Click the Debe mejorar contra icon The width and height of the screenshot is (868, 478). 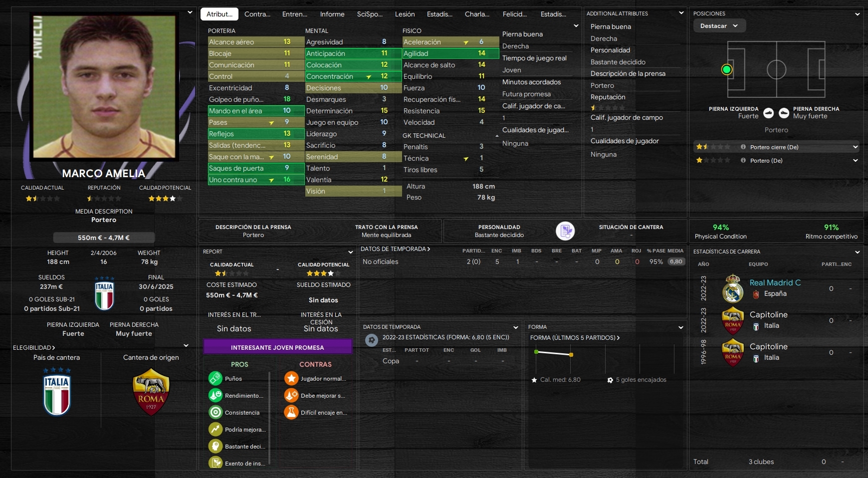[x=291, y=395]
